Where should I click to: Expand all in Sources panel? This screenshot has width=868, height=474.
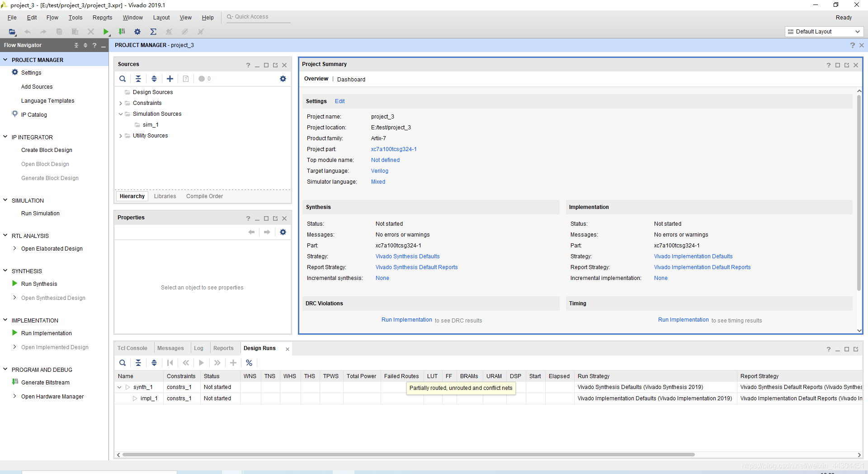[x=154, y=79]
